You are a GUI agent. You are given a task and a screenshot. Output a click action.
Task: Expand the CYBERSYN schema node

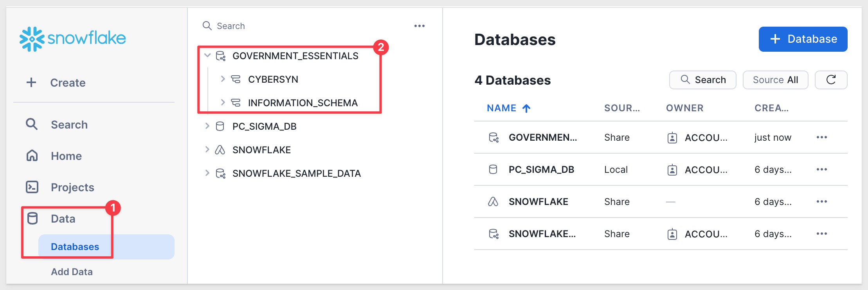223,79
